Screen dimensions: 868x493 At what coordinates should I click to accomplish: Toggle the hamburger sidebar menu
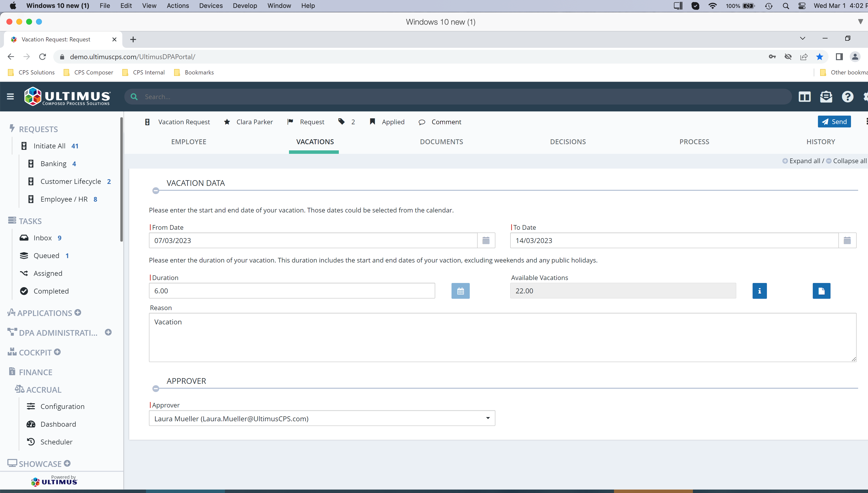[10, 97]
